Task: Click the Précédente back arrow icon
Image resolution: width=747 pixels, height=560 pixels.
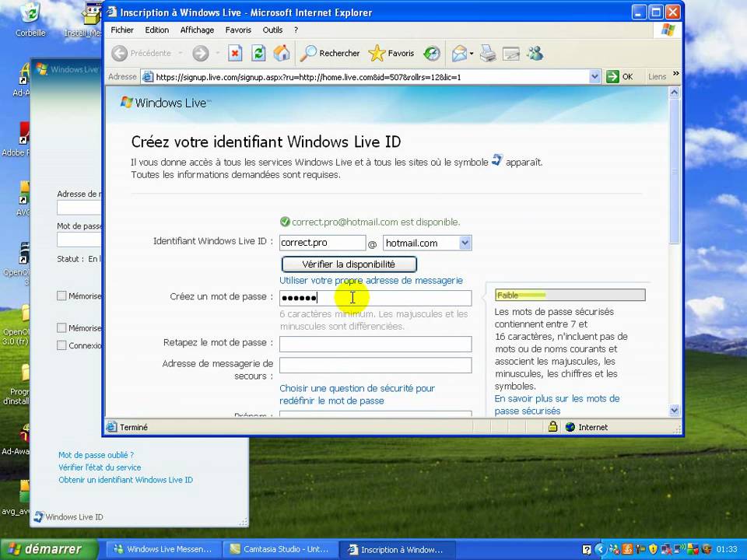Action: click(x=120, y=54)
